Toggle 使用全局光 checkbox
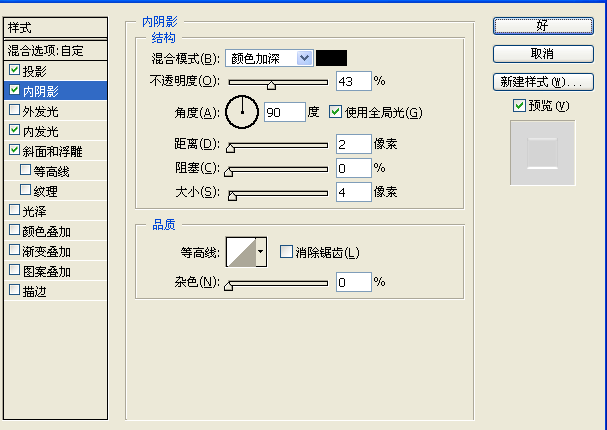 335,112
